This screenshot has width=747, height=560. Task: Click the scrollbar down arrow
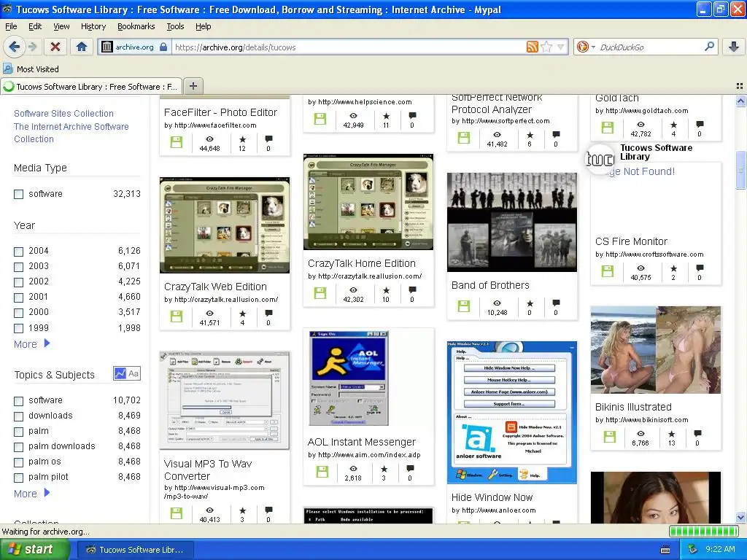[740, 517]
